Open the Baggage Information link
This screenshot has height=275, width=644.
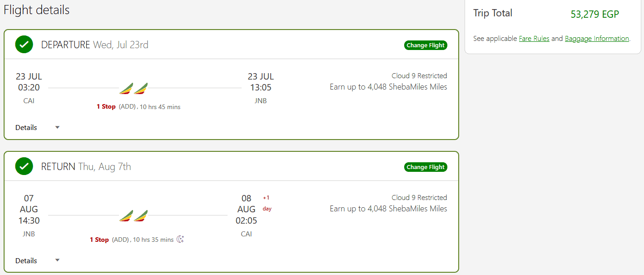(x=597, y=39)
